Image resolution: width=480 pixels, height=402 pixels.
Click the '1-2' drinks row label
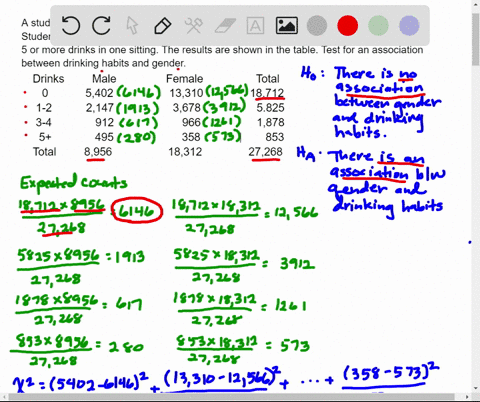point(44,108)
